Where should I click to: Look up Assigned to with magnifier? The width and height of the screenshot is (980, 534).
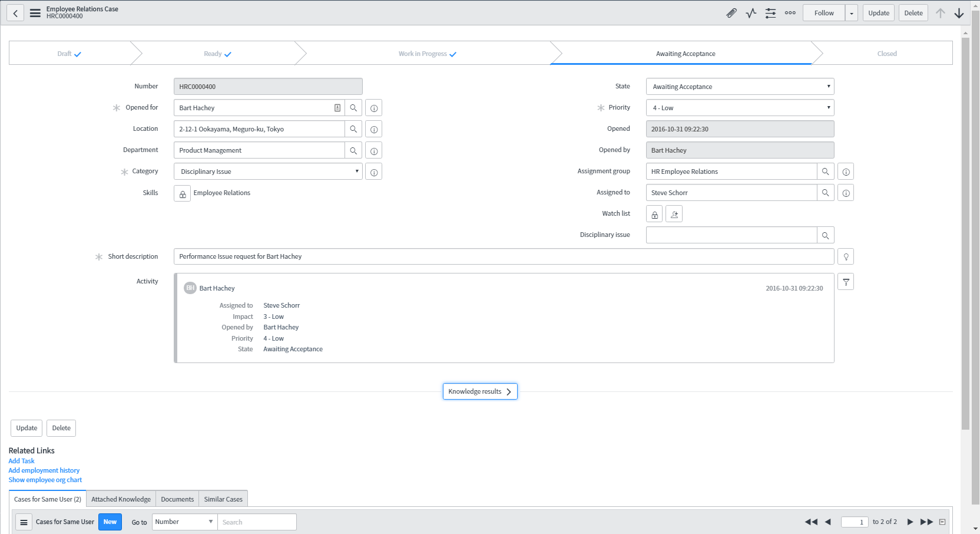coord(826,193)
